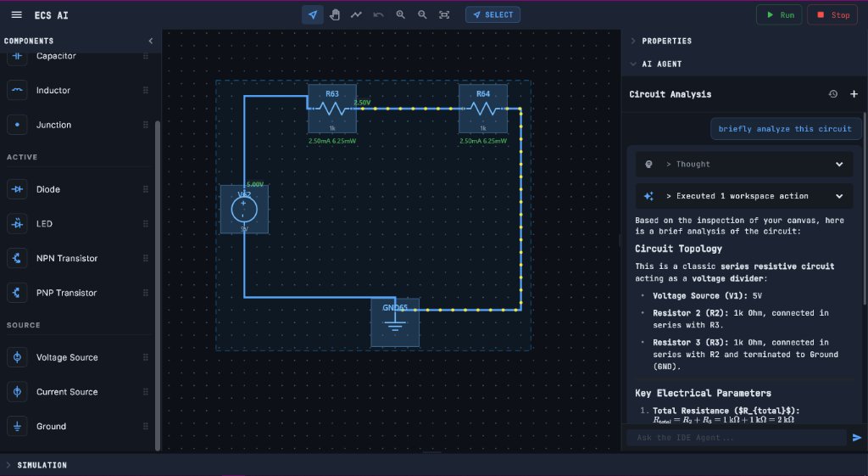Image resolution: width=868 pixels, height=476 pixels.
Task: Send the message with arrow icon
Action: [857, 438]
